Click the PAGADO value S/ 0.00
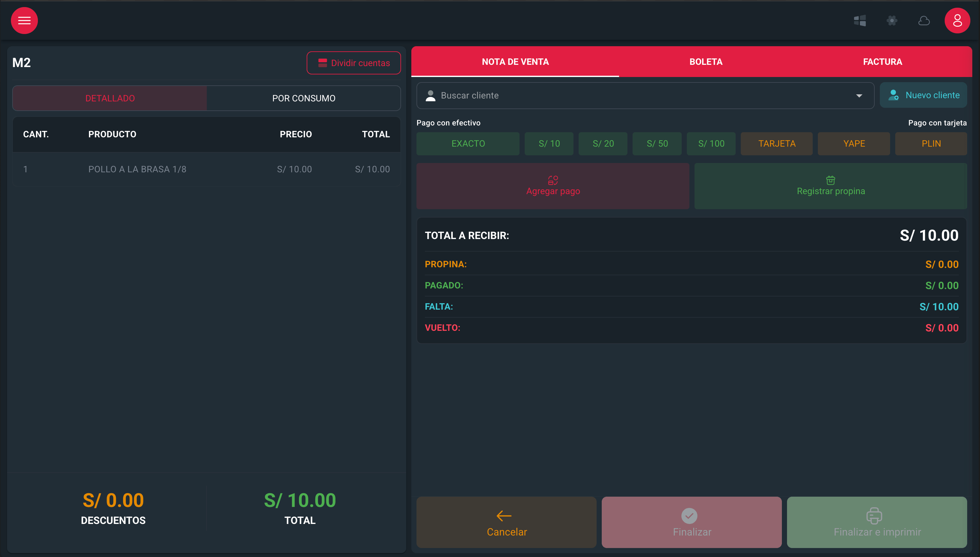 pos(942,285)
